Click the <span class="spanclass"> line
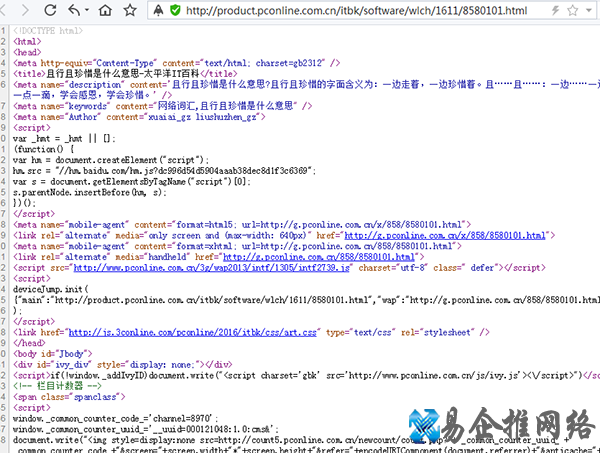 pos(69,397)
